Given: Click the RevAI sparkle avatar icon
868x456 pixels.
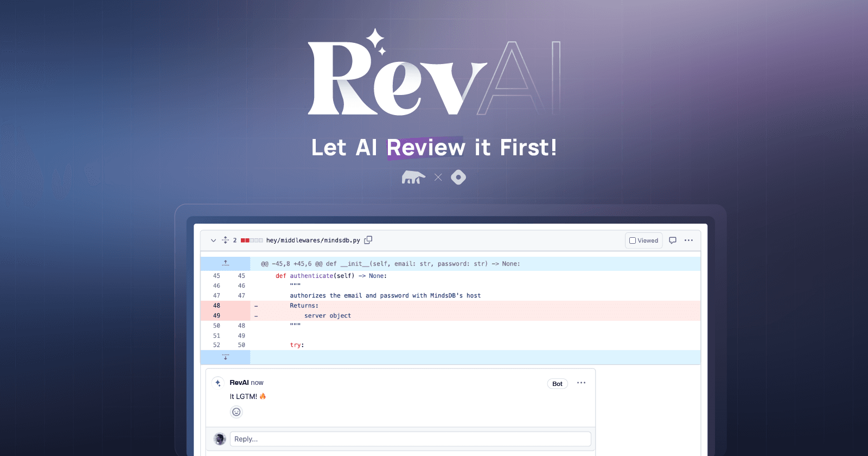Looking at the screenshot, I should click(x=218, y=383).
